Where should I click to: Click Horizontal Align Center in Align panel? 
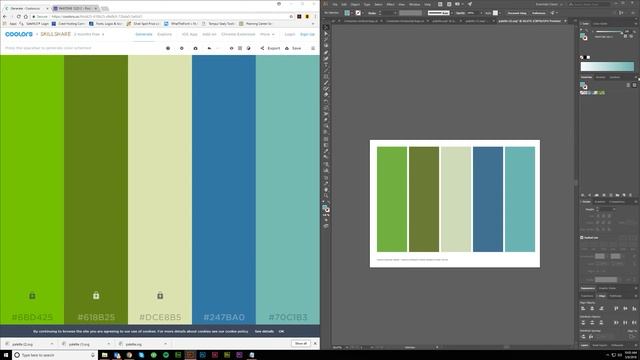[592, 309]
